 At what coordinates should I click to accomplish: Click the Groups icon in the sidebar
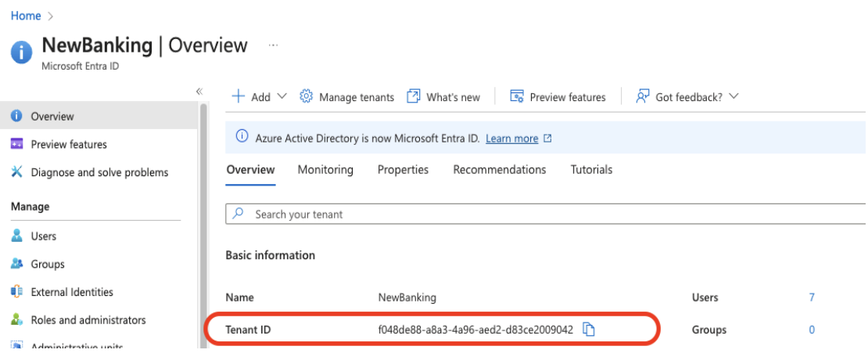pyautogui.click(x=16, y=264)
